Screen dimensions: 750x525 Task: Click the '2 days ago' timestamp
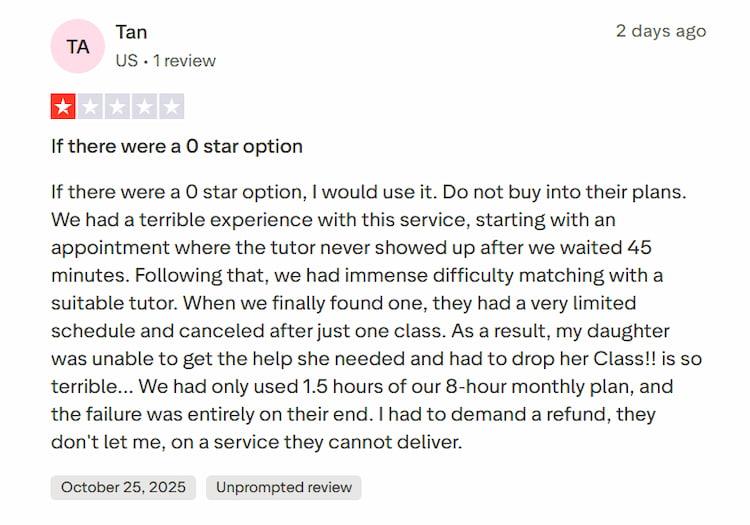coord(660,31)
